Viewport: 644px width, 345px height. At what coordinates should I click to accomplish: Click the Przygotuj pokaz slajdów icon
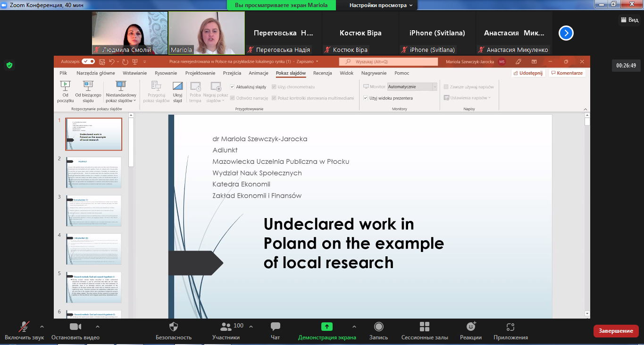(x=156, y=86)
